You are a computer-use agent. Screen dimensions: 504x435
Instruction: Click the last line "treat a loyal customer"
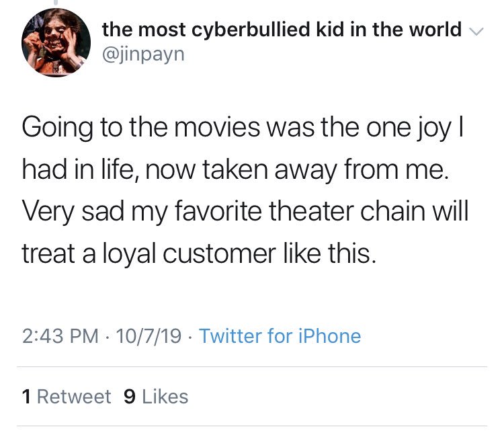pos(196,255)
